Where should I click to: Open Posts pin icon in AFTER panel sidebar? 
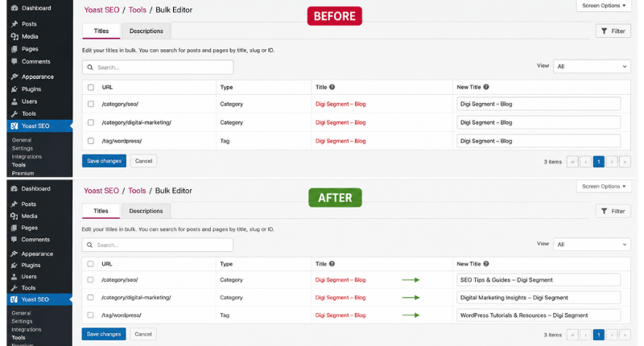click(14, 204)
